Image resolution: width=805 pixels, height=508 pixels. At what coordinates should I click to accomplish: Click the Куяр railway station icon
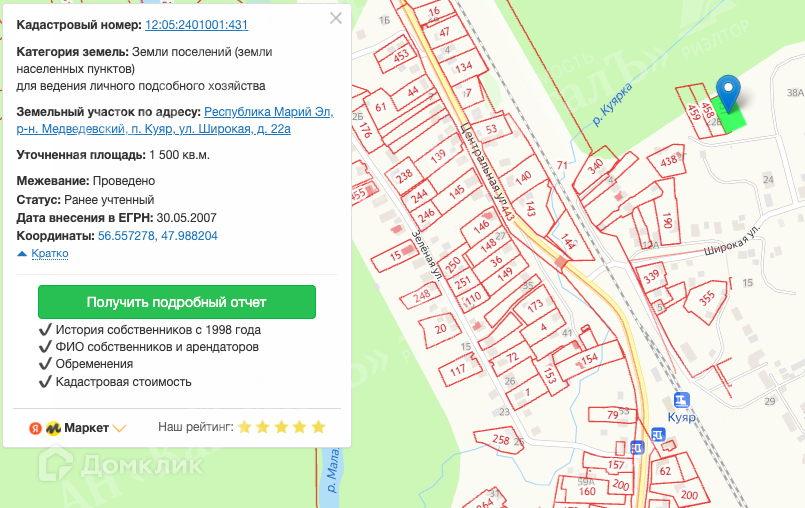[681, 400]
